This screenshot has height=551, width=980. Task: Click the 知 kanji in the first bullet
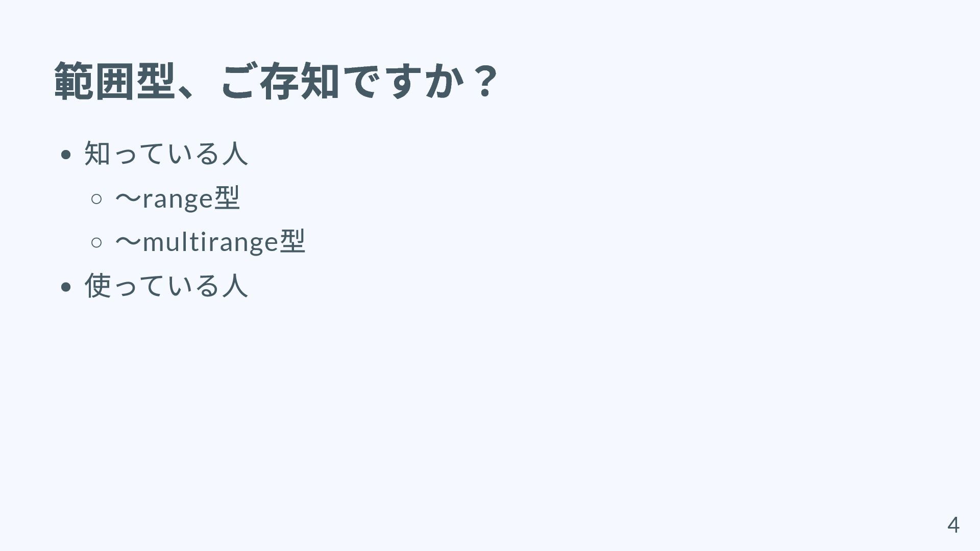97,153
